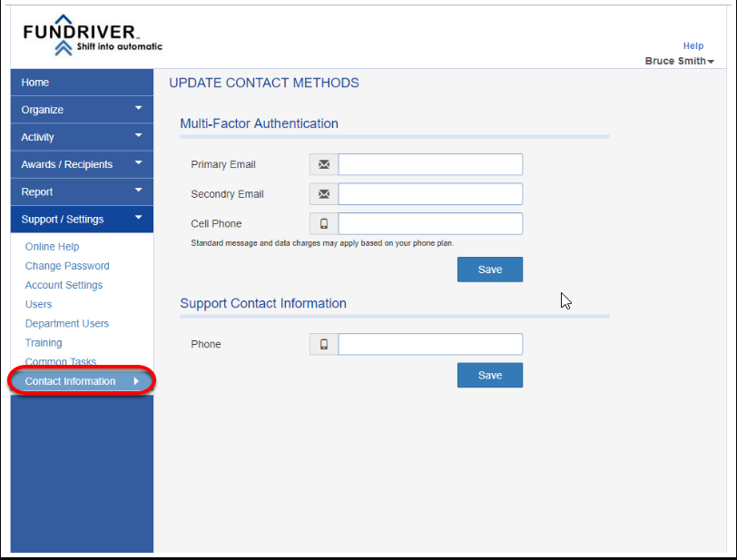Click into the Primary Email field

click(x=430, y=164)
